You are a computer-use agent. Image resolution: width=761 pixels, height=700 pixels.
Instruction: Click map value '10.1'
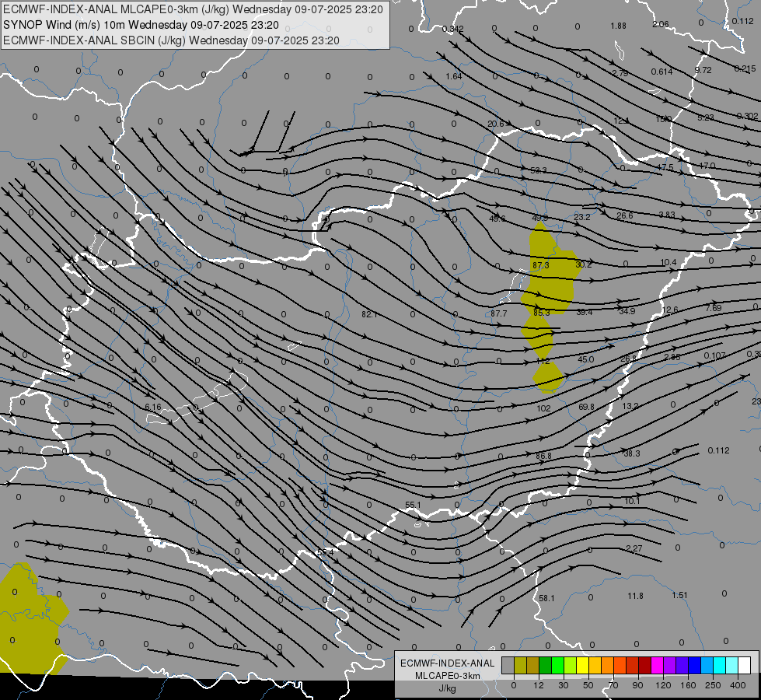(x=633, y=502)
